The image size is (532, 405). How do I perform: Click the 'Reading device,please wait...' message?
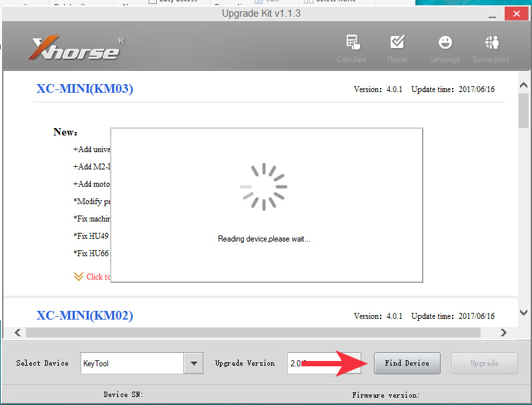(x=264, y=239)
